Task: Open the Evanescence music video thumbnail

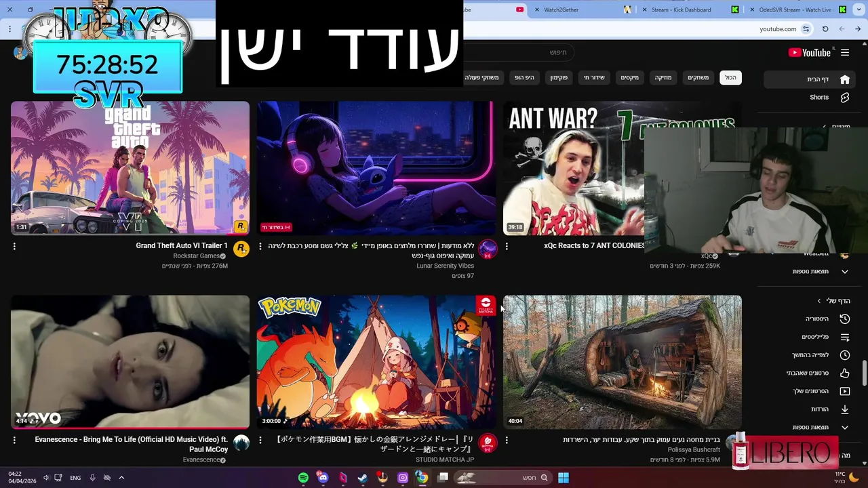Action: (x=130, y=362)
